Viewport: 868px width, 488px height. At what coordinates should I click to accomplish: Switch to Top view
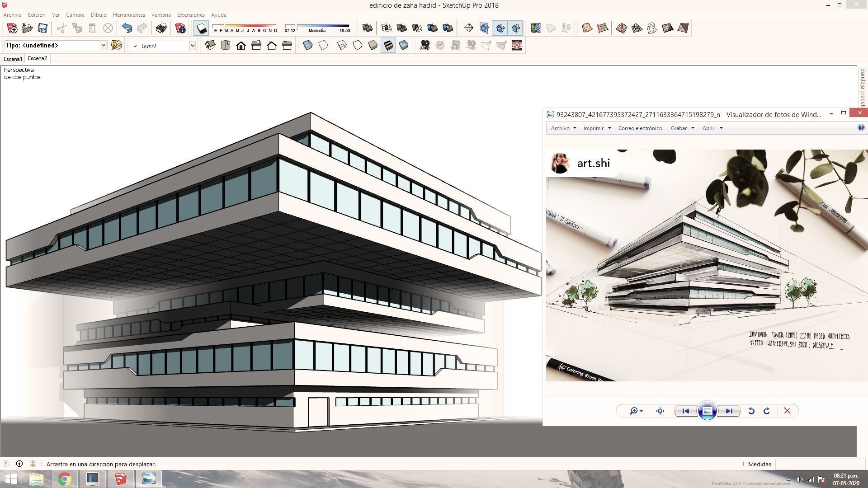pyautogui.click(x=226, y=45)
